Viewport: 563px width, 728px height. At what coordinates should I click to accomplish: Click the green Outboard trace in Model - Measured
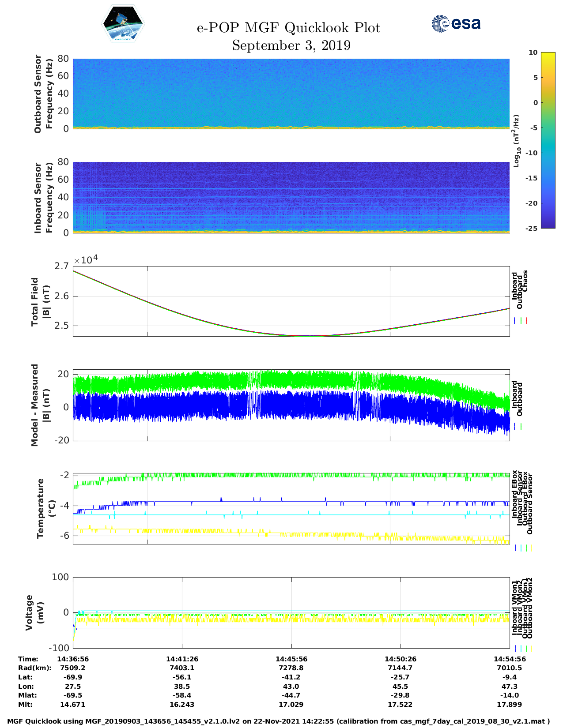coord(291,379)
